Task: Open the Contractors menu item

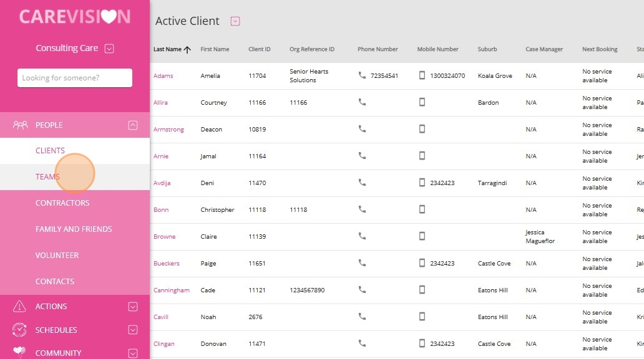Action: [x=62, y=203]
